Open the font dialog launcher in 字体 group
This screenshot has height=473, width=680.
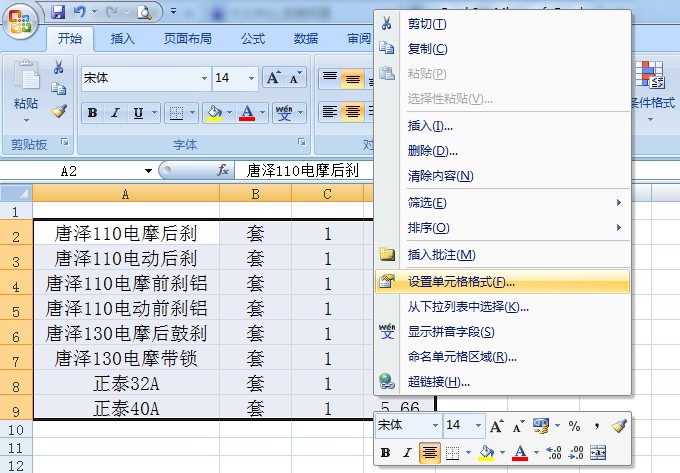click(x=301, y=142)
